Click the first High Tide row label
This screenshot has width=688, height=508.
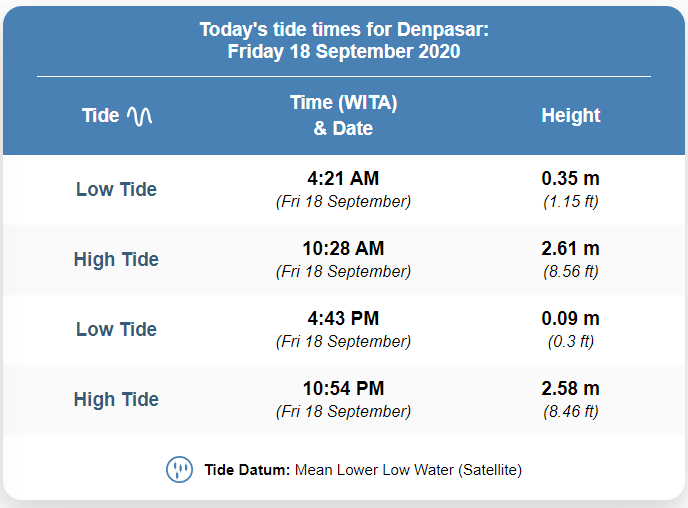pos(116,260)
